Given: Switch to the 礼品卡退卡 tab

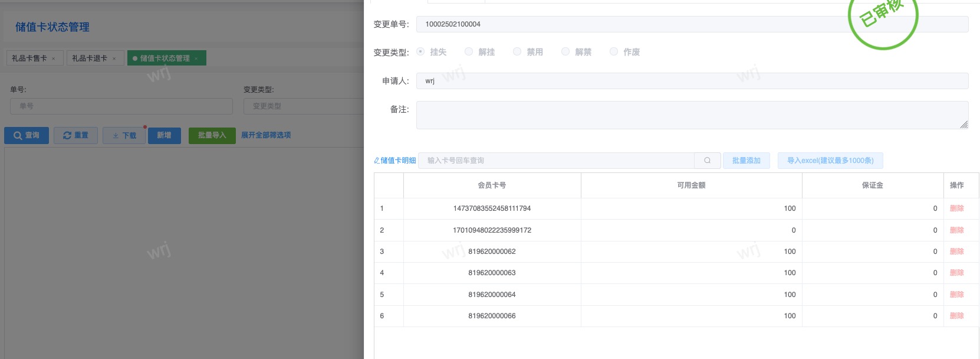Looking at the screenshot, I should coord(90,58).
